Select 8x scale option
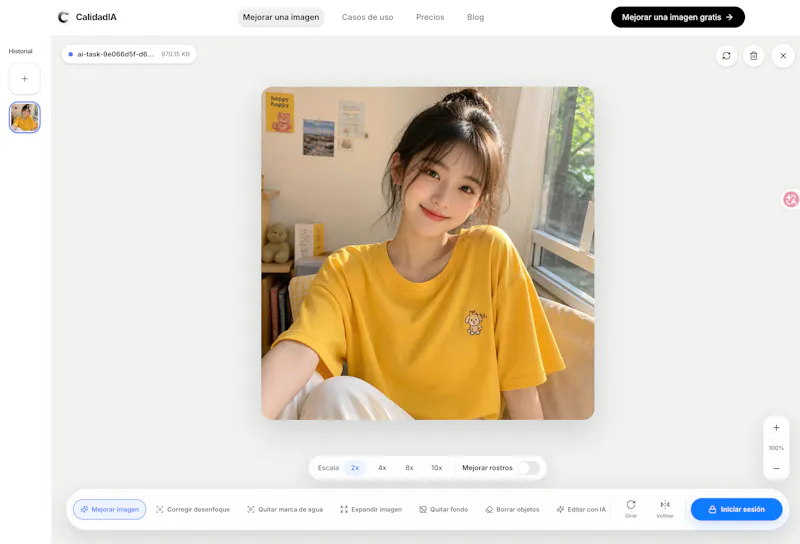The height and width of the screenshot is (544, 800). point(409,467)
